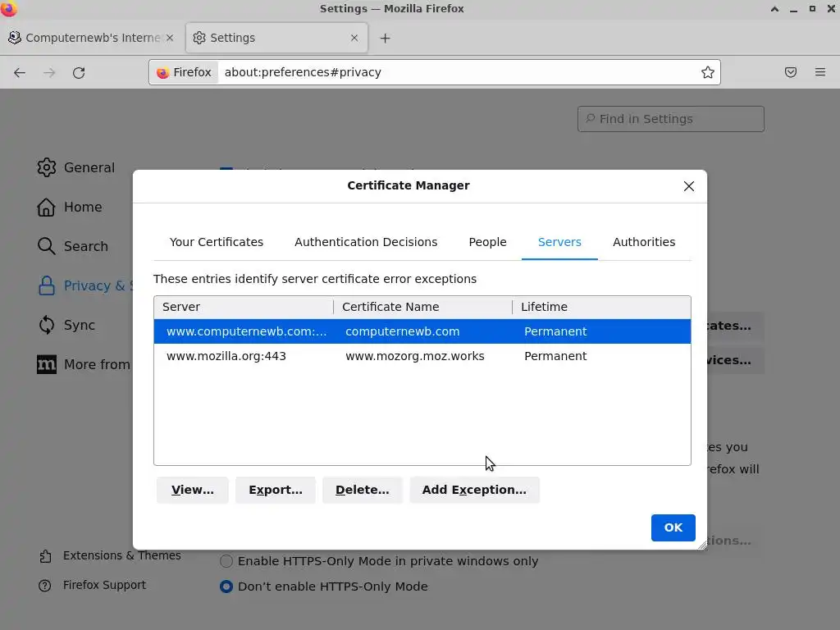Click the Firefox identity icon in the address bar
Screen dimensions: 840x630
coord(163,72)
